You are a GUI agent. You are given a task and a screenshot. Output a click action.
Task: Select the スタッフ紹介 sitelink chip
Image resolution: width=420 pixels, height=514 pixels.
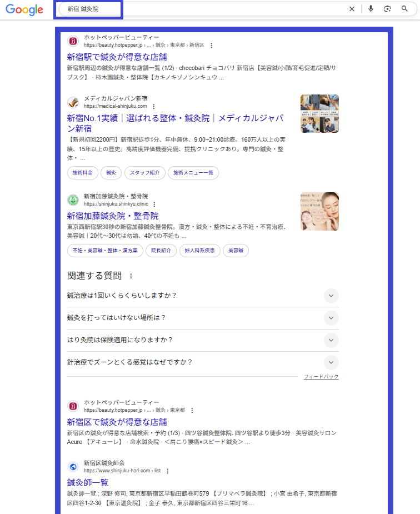coord(145,173)
